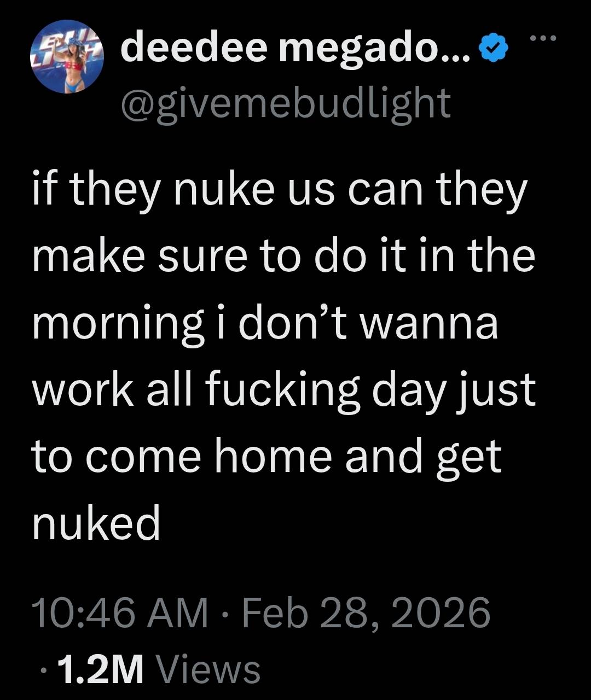Click the Feb 28, 2026 date

(366, 612)
